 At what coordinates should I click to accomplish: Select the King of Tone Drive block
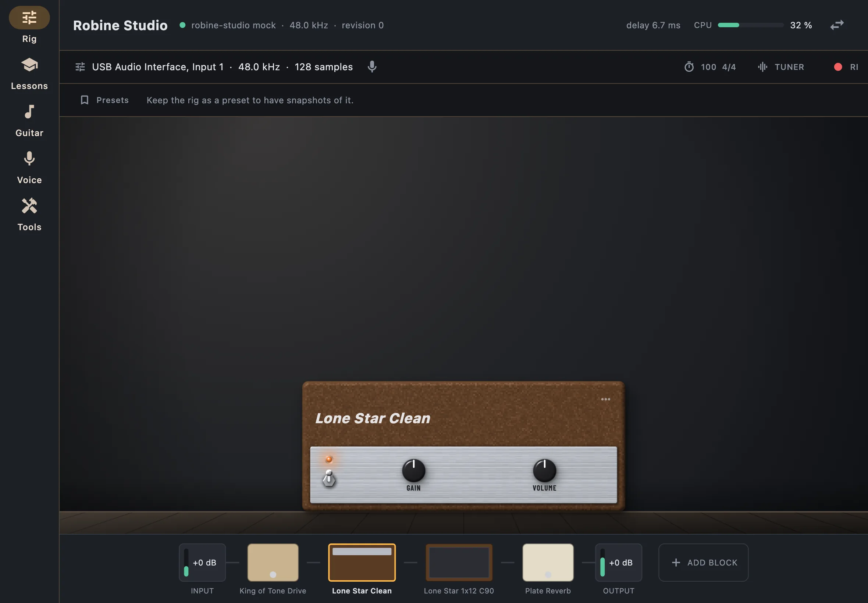click(x=273, y=563)
